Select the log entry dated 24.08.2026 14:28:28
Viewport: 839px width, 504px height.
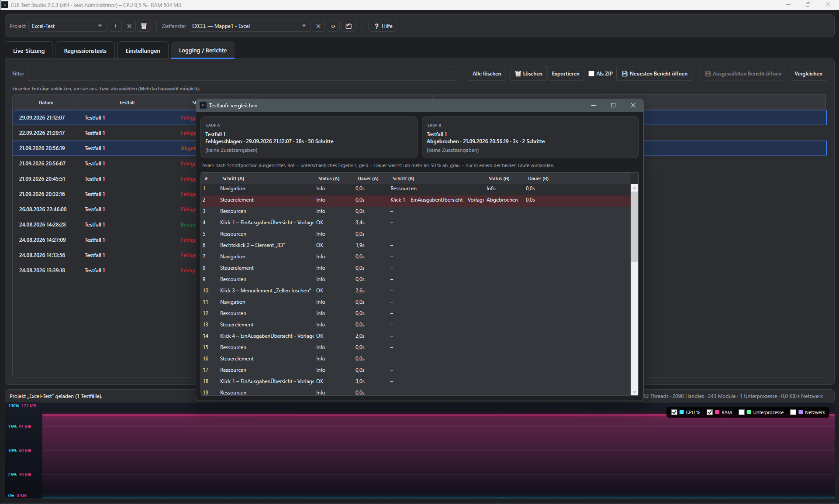pyautogui.click(x=105, y=225)
